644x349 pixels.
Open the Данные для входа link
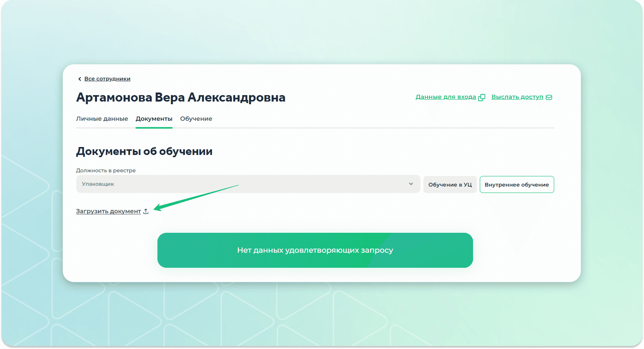click(446, 97)
